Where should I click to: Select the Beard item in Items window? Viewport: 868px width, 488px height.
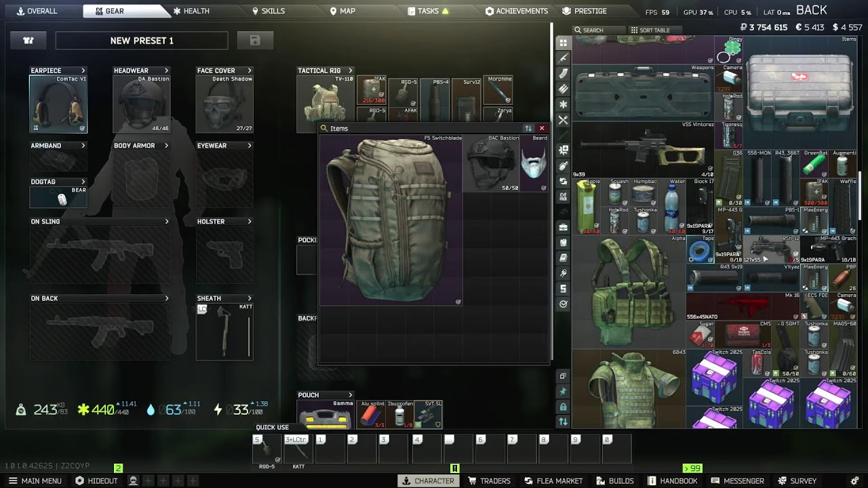[534, 163]
